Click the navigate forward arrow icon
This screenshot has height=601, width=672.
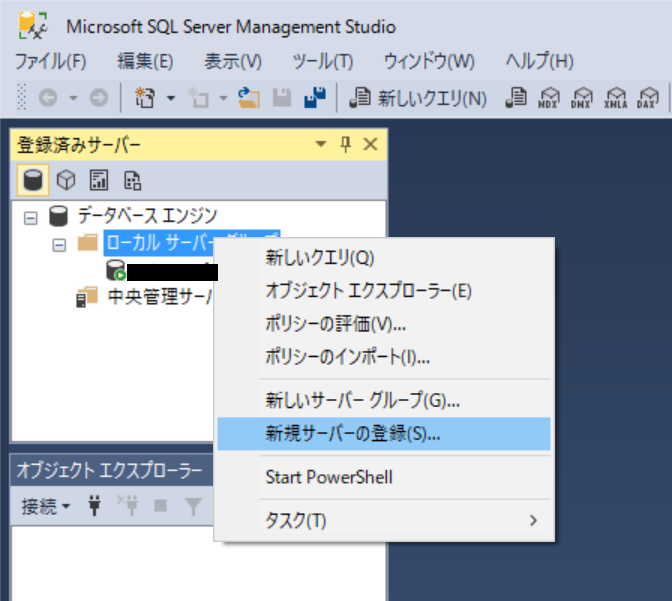(x=99, y=98)
